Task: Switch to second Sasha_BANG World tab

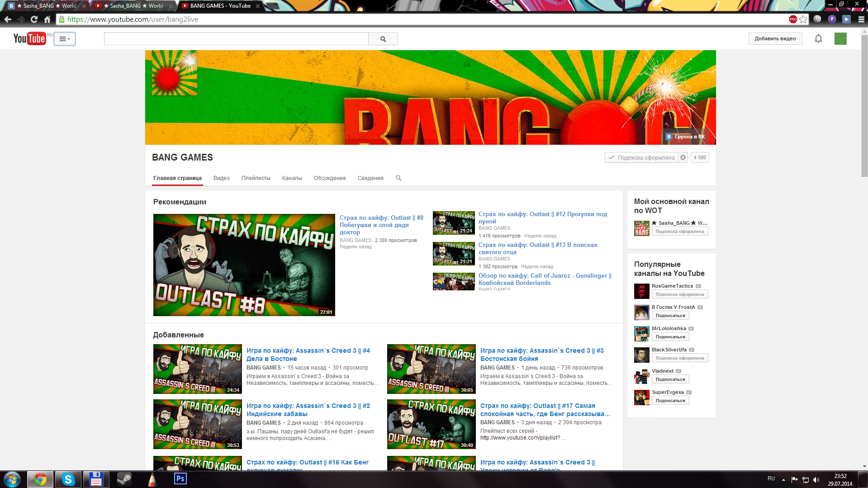Action: point(133,6)
